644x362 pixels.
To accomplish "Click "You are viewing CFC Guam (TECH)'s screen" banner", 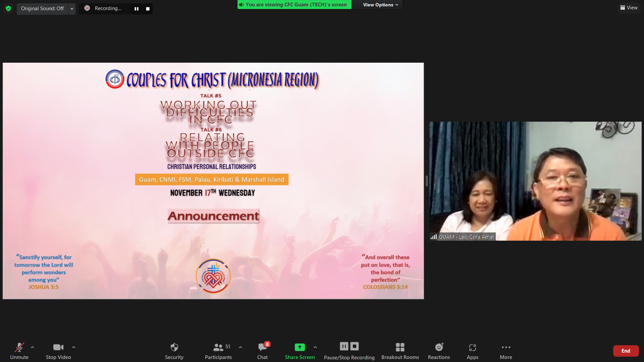I will tap(294, 5).
